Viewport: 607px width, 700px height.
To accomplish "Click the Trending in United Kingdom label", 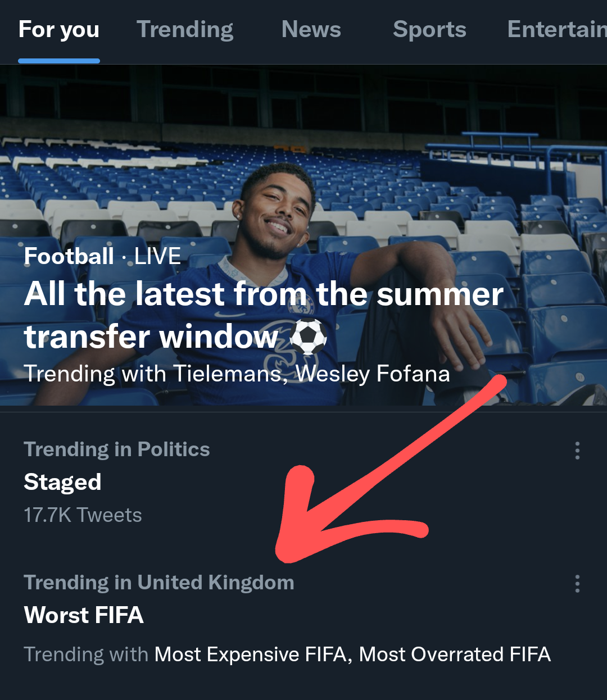I will point(158,583).
